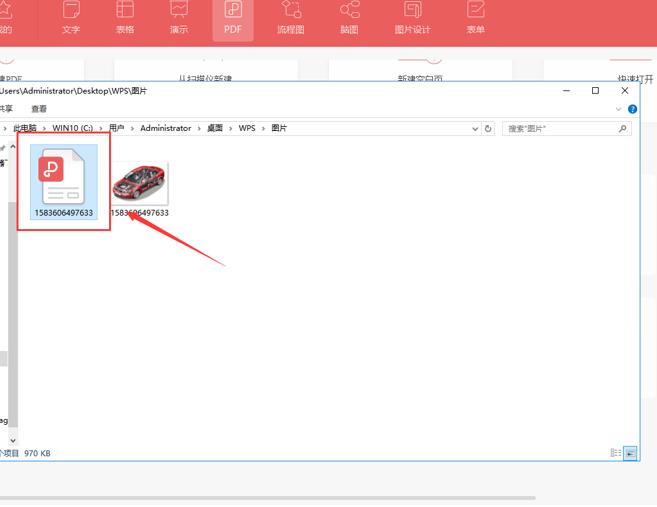Maximize the Explorer window
The image size is (657, 507).
595,91
